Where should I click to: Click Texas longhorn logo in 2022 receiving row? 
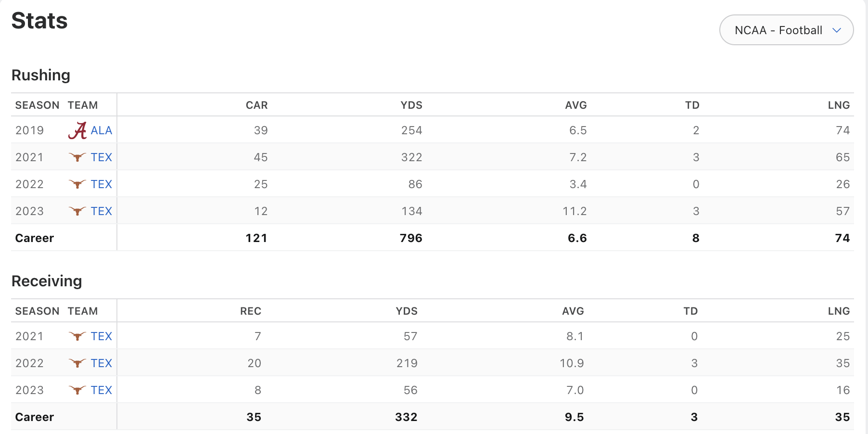click(77, 363)
